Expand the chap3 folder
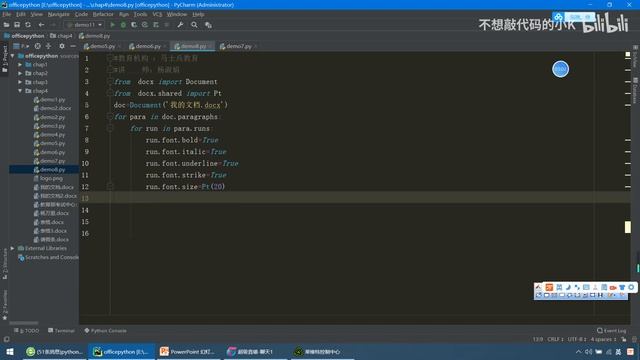Image resolution: width=640 pixels, height=360 pixels. 20,82
